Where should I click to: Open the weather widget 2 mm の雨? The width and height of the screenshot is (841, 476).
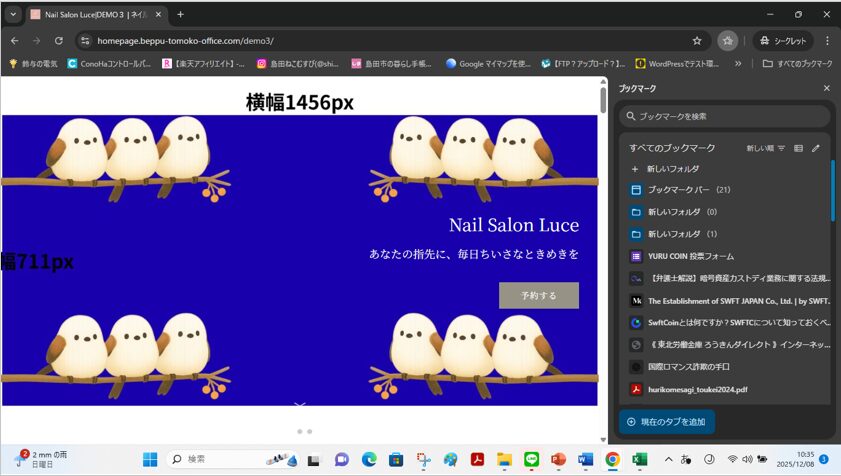click(x=41, y=459)
